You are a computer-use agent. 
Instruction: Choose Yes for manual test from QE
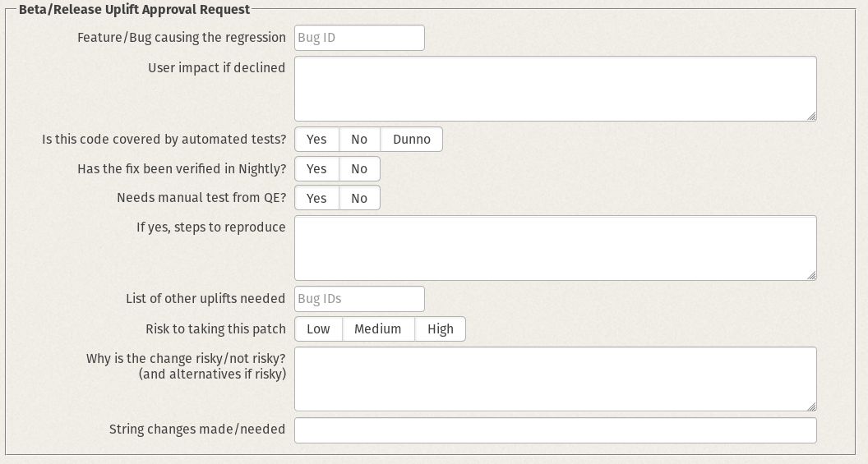[316, 199]
